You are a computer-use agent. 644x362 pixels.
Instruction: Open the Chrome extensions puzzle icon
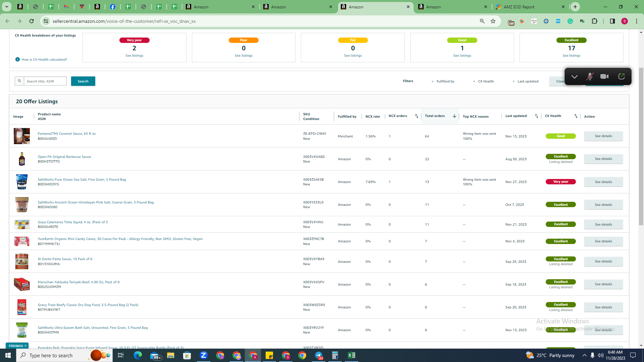[x=595, y=21]
